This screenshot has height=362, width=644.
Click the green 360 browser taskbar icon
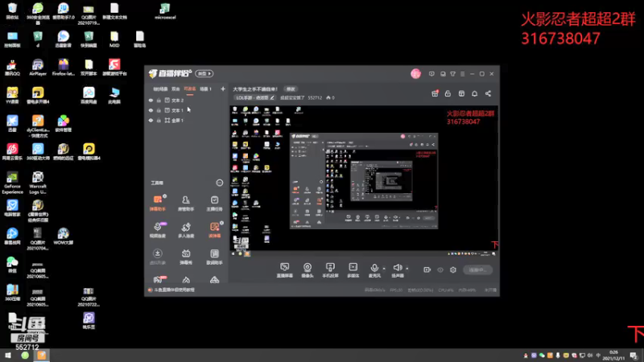(x=25, y=356)
